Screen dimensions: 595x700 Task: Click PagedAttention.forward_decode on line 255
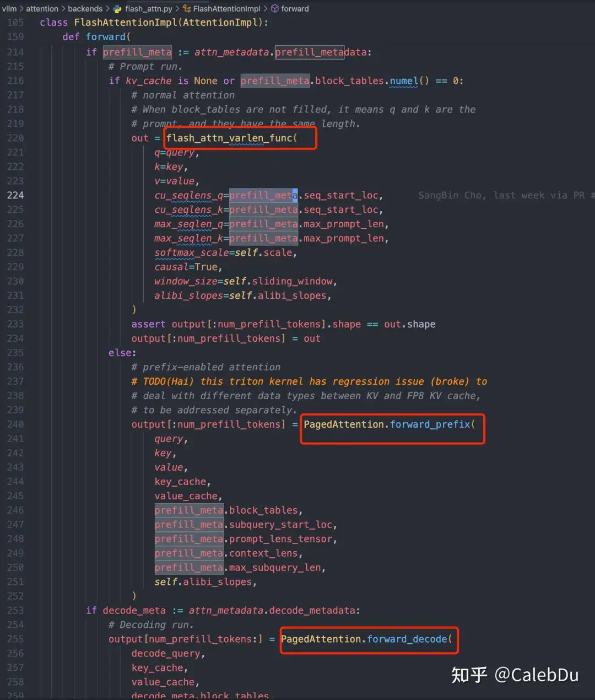(366, 639)
